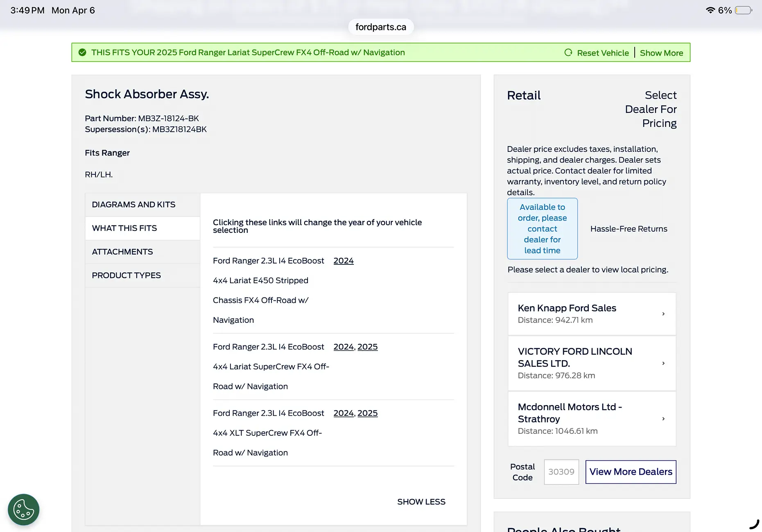Click the Supersession(s): MB3Z18124BK text
Screen dimensions: 762x532
[x=146, y=129]
